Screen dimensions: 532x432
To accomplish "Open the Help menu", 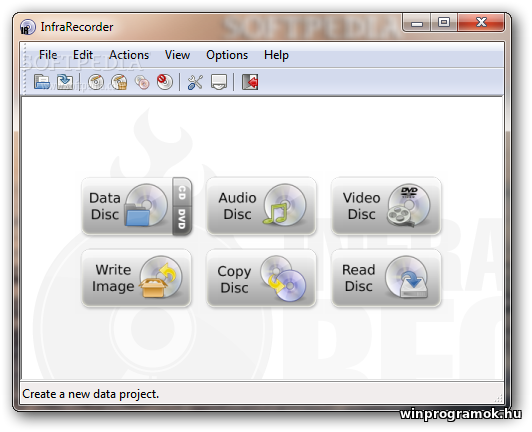I will [276, 55].
